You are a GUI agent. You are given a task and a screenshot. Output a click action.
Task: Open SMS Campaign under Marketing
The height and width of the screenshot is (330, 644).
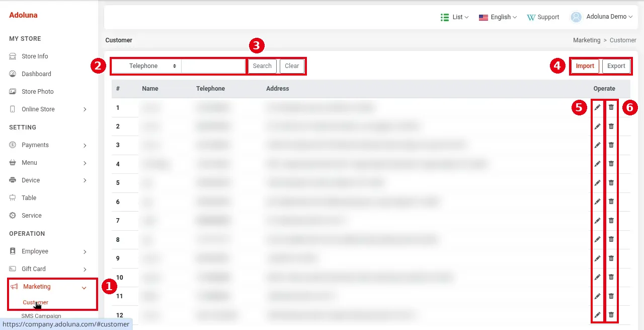point(41,316)
